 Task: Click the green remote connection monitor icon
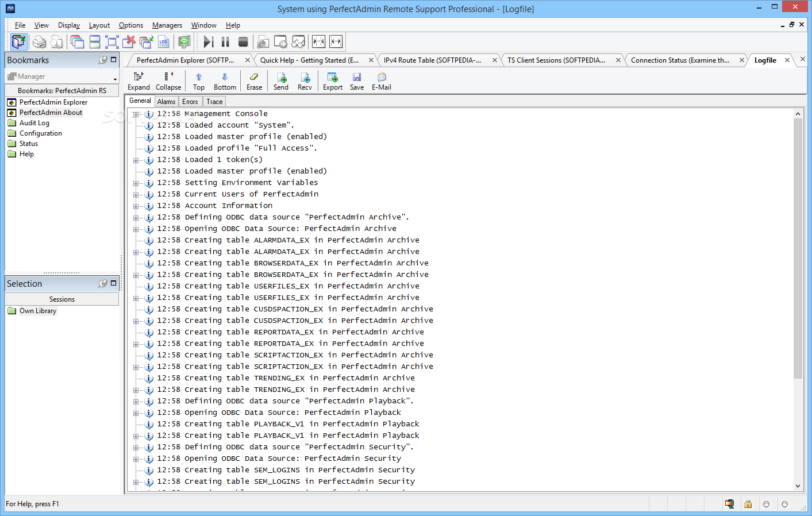pyautogui.click(x=184, y=42)
